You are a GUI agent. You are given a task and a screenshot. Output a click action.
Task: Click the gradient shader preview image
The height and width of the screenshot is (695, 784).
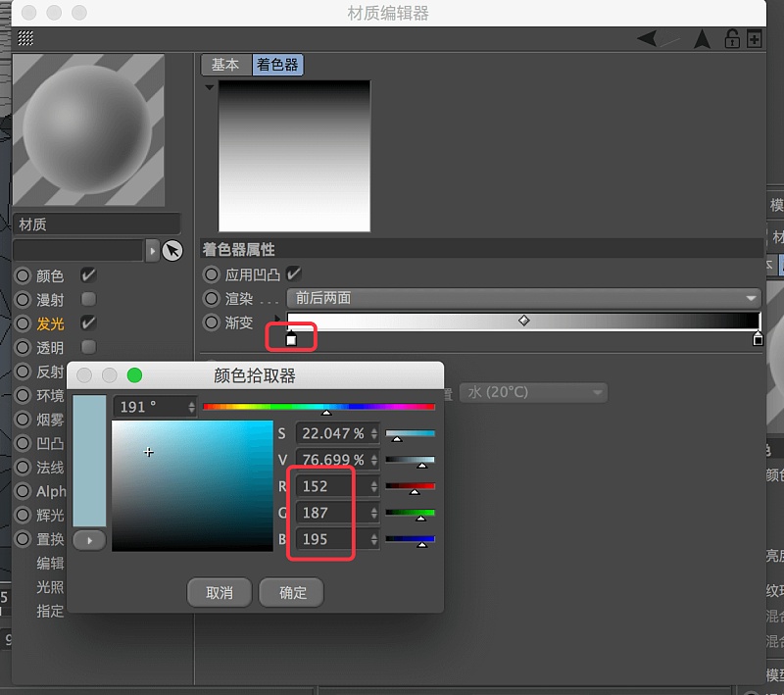click(295, 156)
